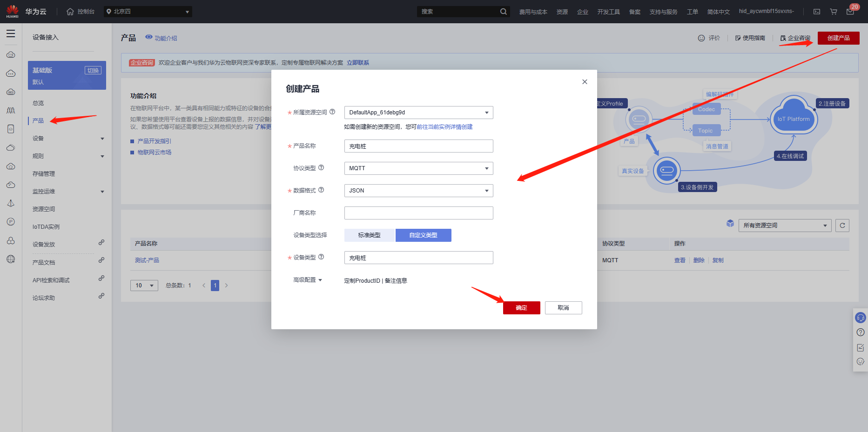Refresh the product list
This screenshot has height=432, width=868.
(842, 226)
